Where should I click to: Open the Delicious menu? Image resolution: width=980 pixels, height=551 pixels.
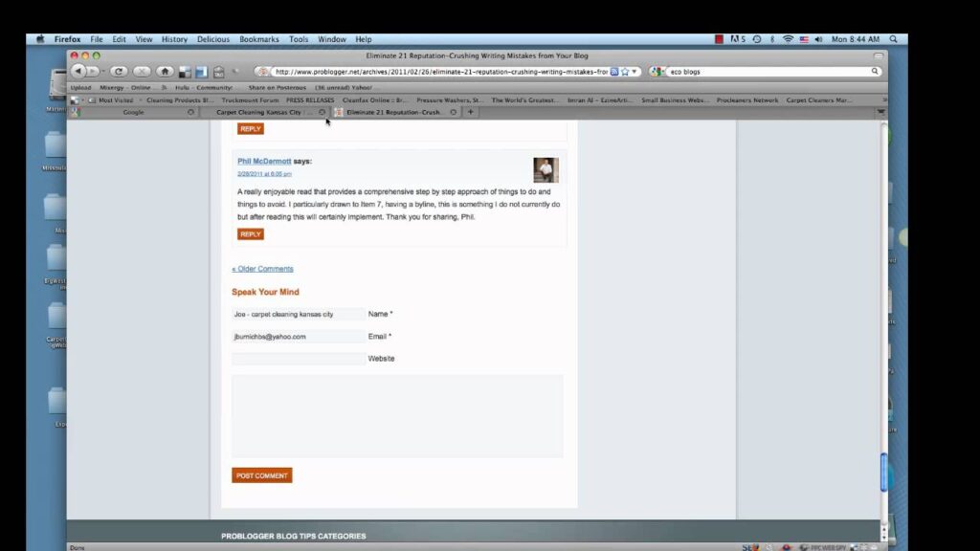(x=213, y=38)
